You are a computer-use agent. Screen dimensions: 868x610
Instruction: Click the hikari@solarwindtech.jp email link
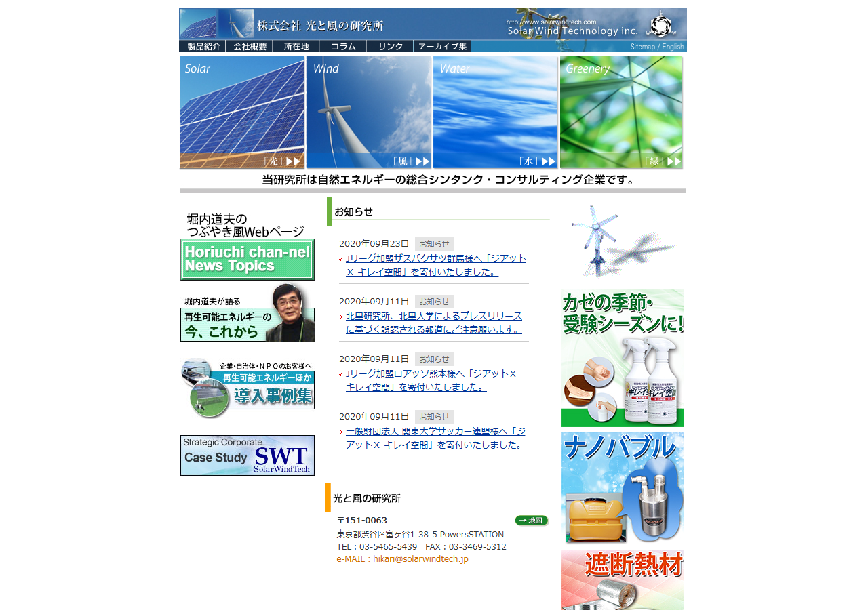(x=420, y=559)
